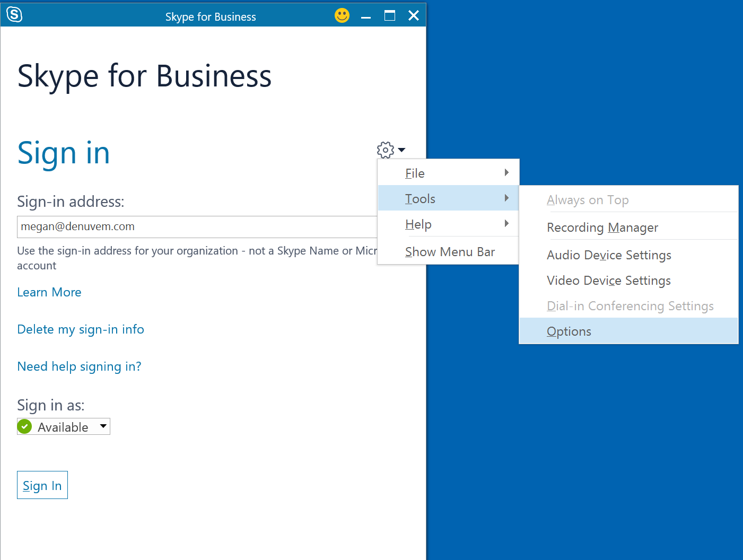Click the Sign In button
The height and width of the screenshot is (560, 743).
[x=42, y=485]
